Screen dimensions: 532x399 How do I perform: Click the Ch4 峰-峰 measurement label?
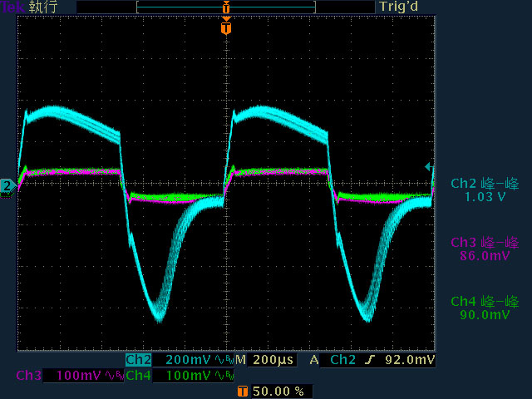click(485, 302)
